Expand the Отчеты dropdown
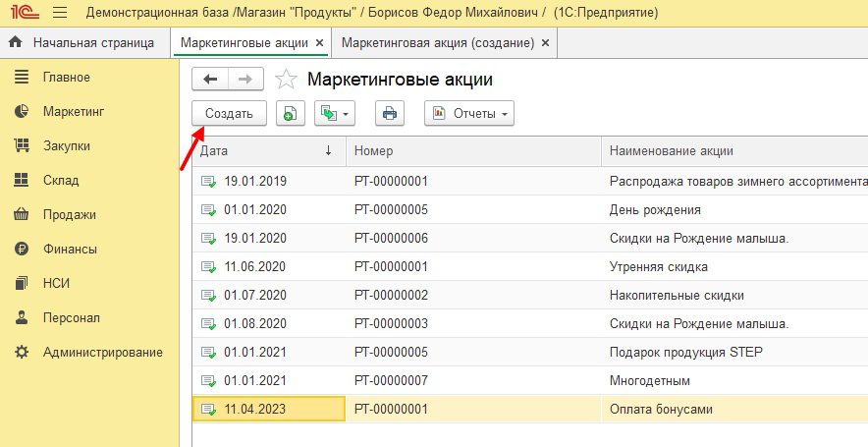The width and height of the screenshot is (868, 447). [x=468, y=114]
